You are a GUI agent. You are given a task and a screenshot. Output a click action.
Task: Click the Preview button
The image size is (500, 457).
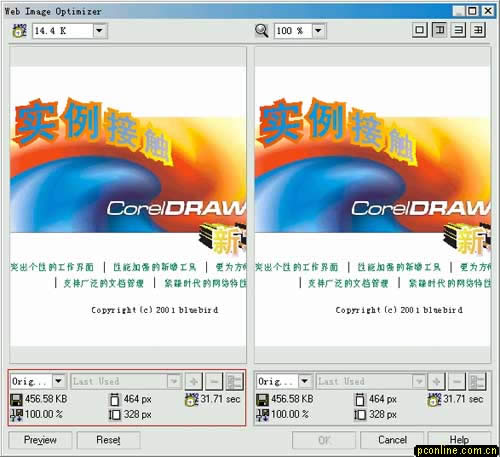point(40,440)
